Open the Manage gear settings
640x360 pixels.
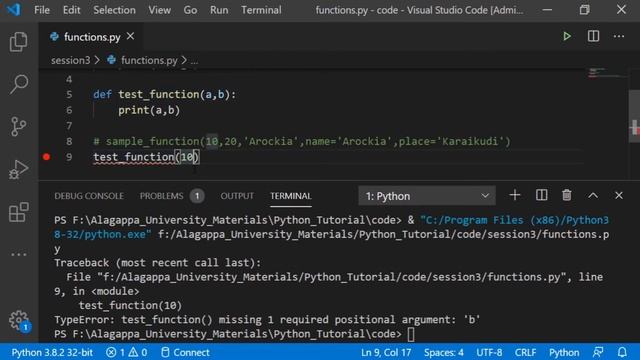19,321
